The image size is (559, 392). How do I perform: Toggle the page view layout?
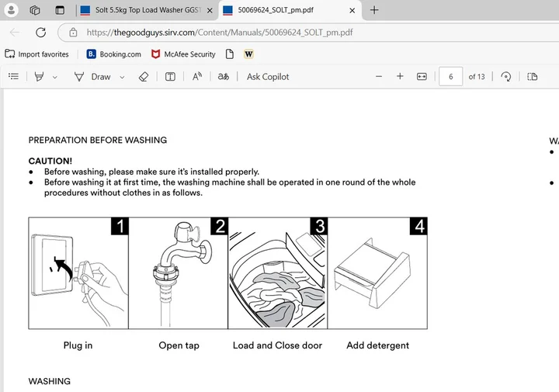tap(532, 77)
